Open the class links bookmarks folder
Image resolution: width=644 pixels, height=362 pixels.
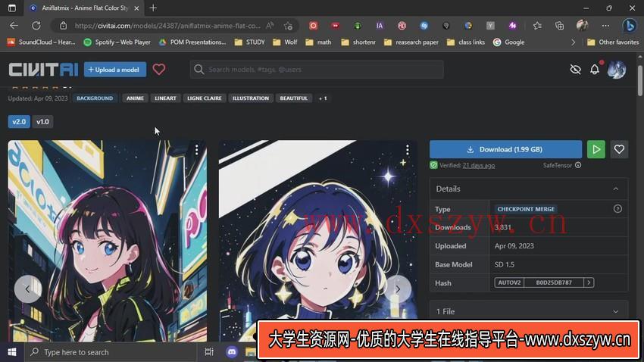click(x=466, y=42)
